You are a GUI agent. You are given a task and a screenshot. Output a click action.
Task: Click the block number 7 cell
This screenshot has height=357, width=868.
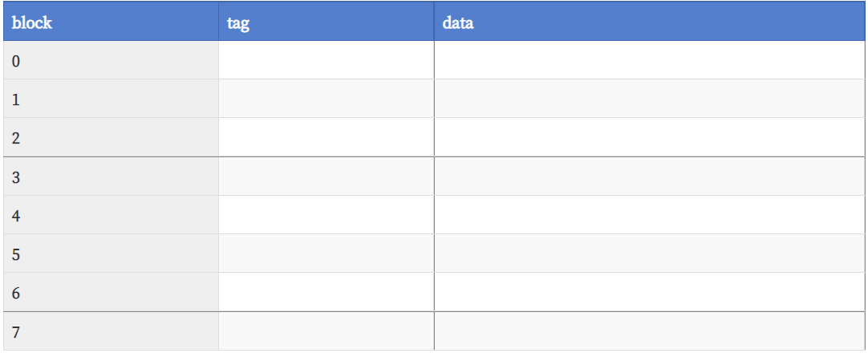coord(111,331)
